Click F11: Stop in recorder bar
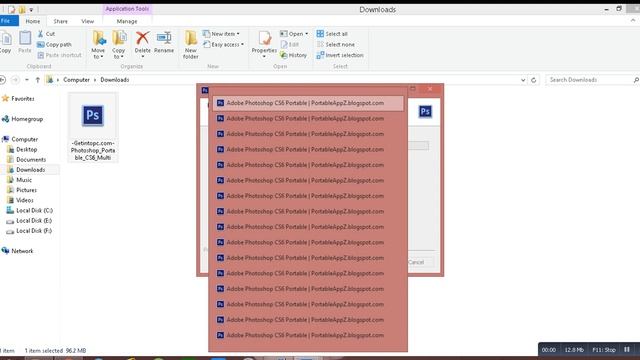 [604, 350]
